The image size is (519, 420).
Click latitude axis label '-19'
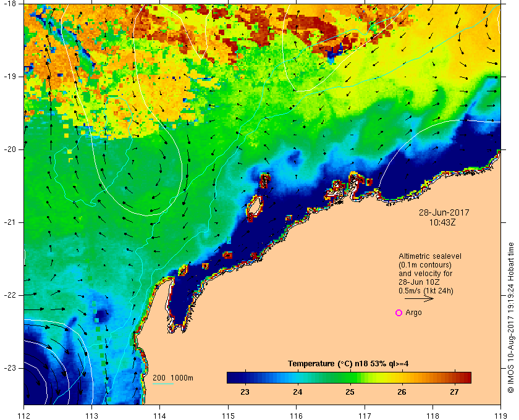tap(10, 77)
